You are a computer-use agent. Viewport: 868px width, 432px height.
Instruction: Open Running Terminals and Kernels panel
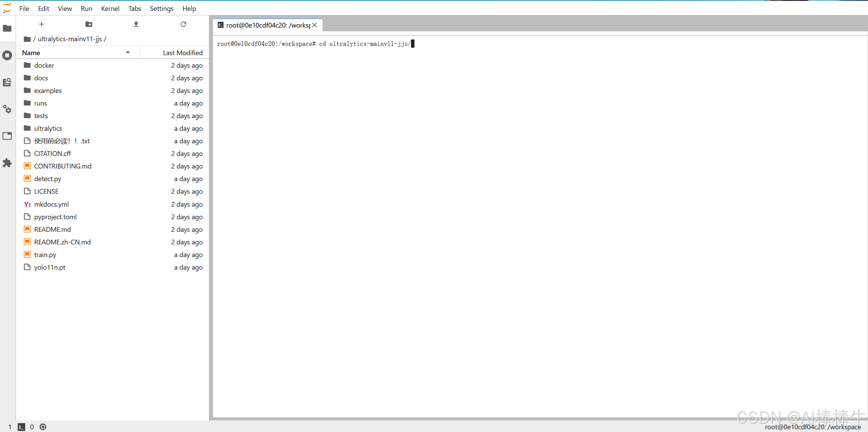point(7,55)
